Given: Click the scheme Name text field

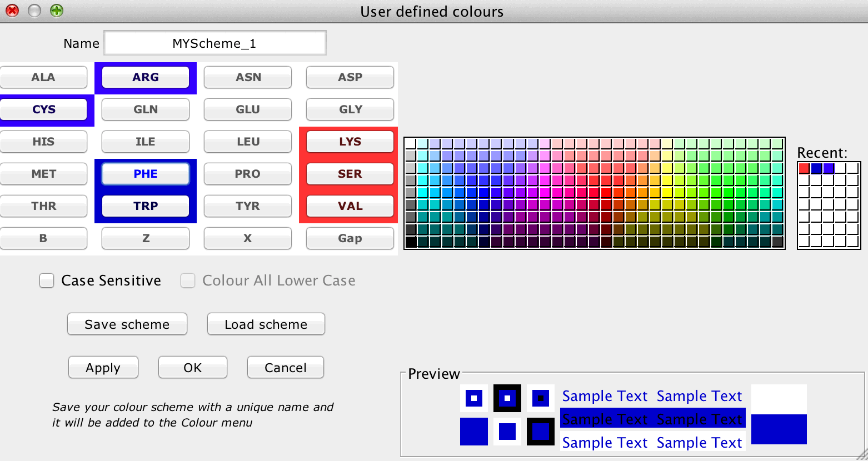Looking at the screenshot, I should click(x=214, y=43).
